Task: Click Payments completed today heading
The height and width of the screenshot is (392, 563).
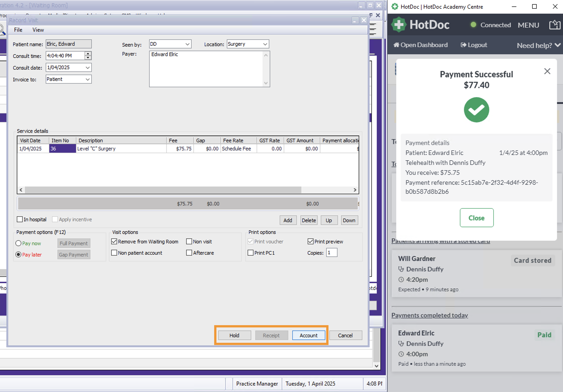Action: (x=430, y=315)
